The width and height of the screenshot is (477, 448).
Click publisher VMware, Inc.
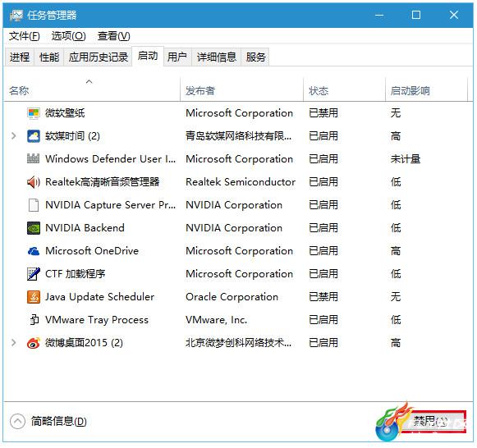point(217,320)
